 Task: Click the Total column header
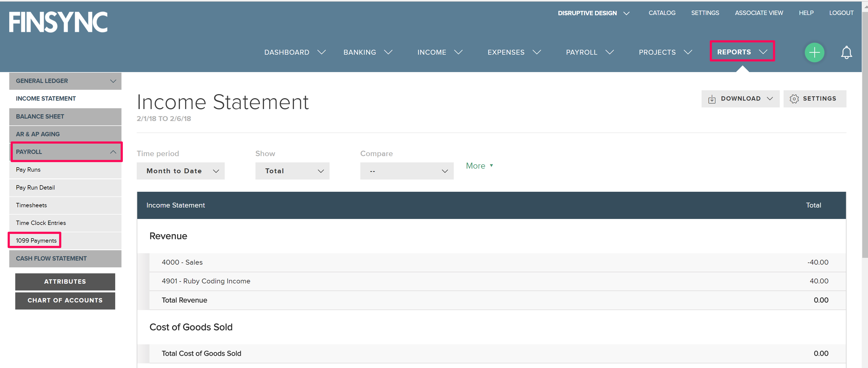(813, 205)
